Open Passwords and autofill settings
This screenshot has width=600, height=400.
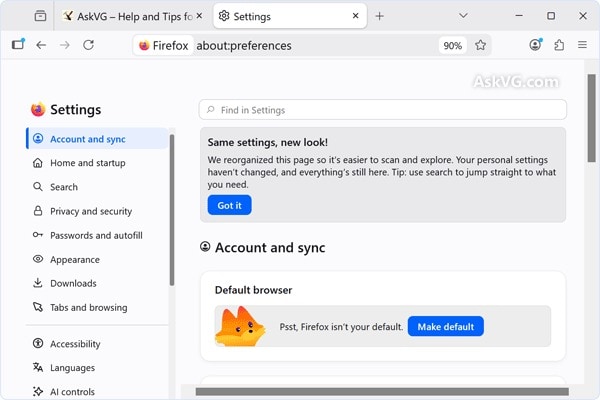pyautogui.click(x=97, y=235)
